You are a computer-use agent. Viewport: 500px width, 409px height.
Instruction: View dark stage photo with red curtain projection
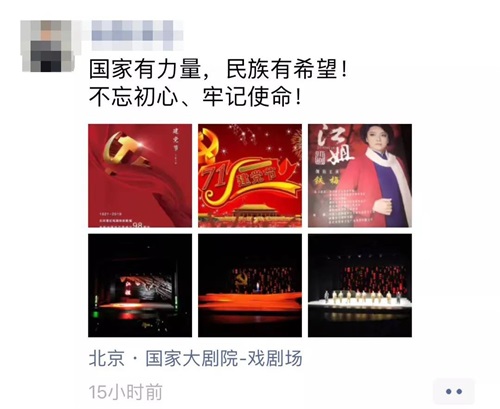(140, 285)
